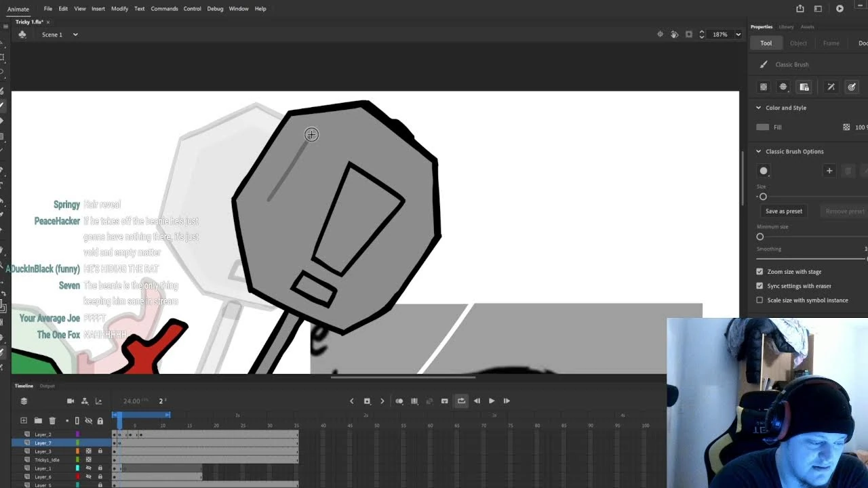The width and height of the screenshot is (868, 488).
Task: Click the Save as preset button
Action: [783, 211]
